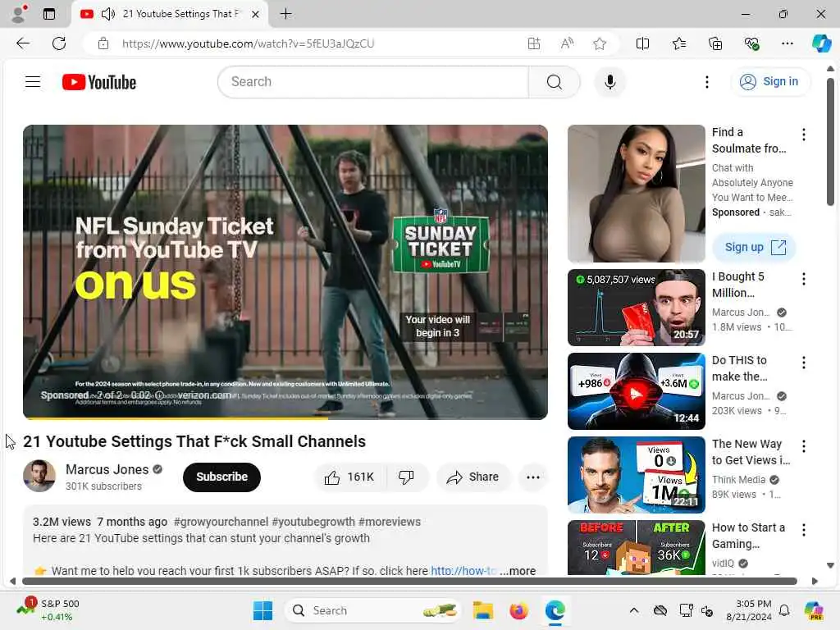Viewport: 840px width, 630px height.
Task: Open the Favorites list icon
Action: [x=678, y=43]
